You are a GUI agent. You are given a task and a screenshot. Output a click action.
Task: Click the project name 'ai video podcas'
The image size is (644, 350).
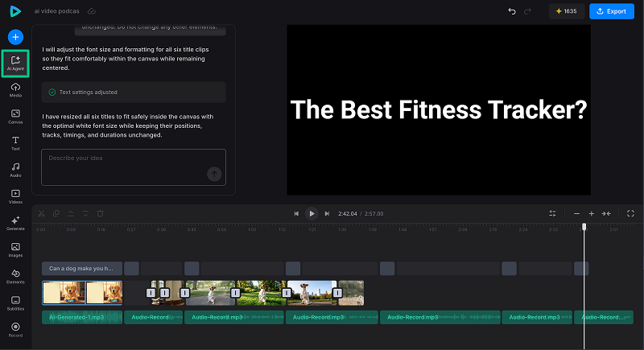click(56, 11)
